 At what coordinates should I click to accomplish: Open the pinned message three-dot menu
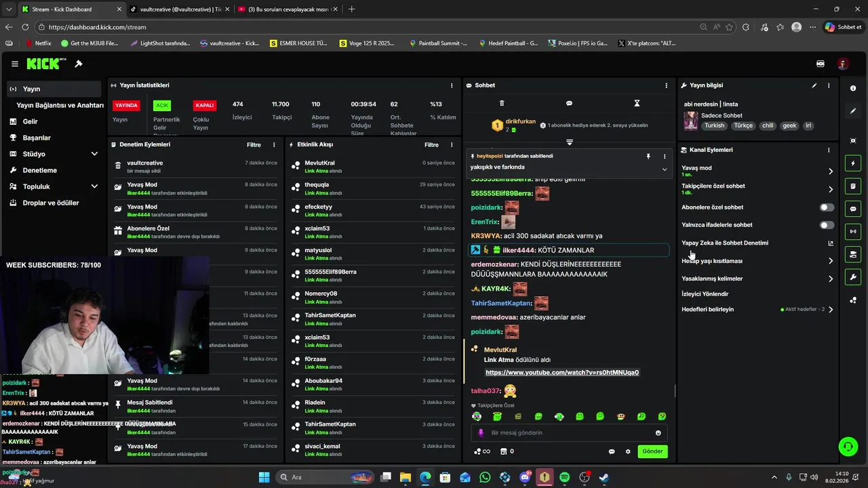click(x=665, y=157)
